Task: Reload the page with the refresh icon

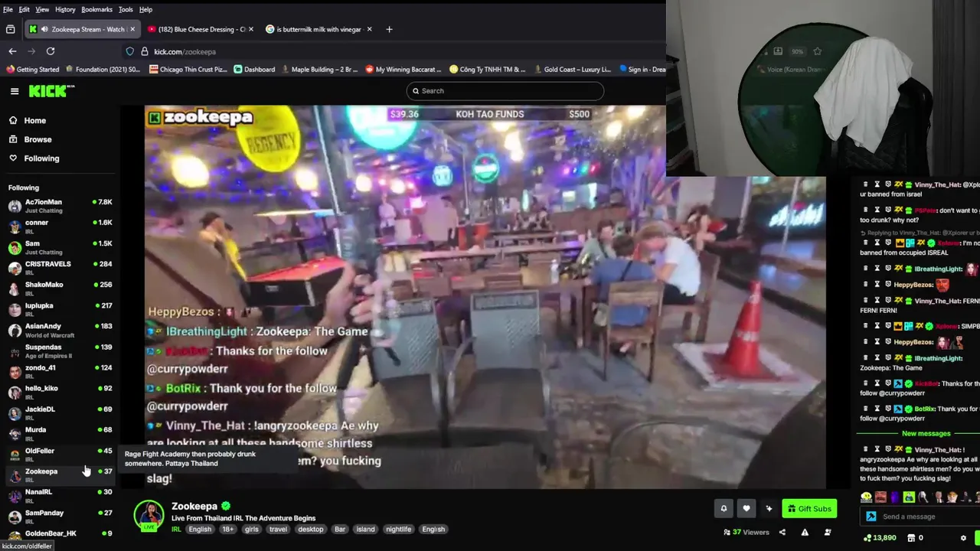Action: pos(51,51)
